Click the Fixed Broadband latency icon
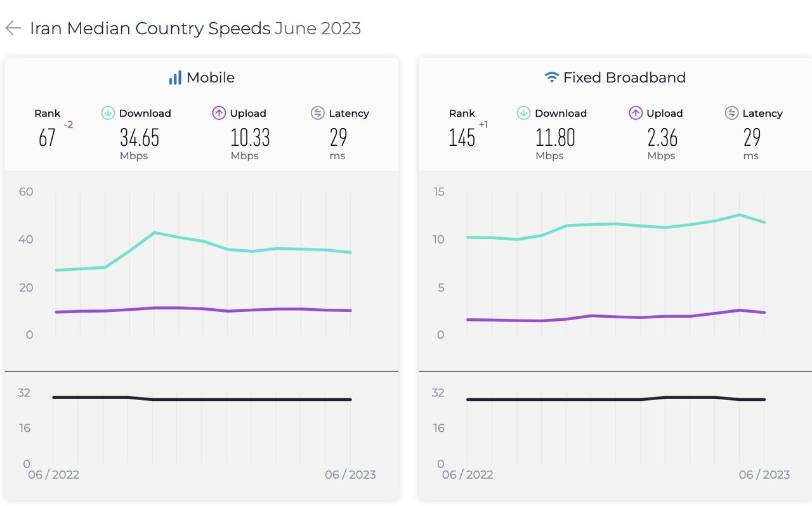812x506 pixels. point(731,113)
